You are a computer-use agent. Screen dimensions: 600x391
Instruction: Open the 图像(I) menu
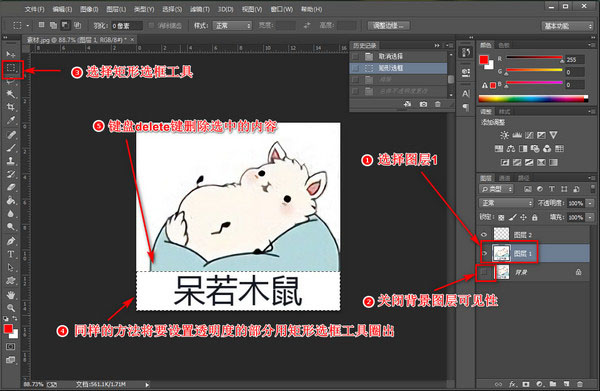click(89, 9)
